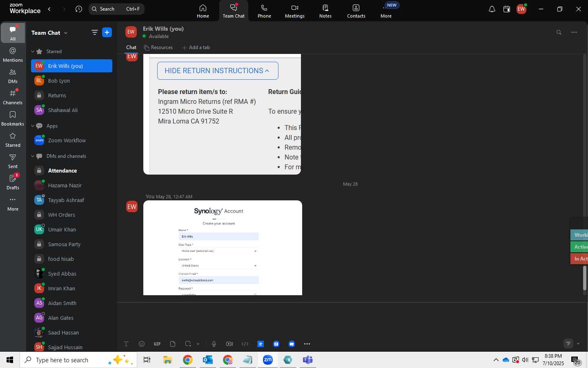Open the Returns channel
Viewport: 588px width, 368px height.
coord(71,95)
